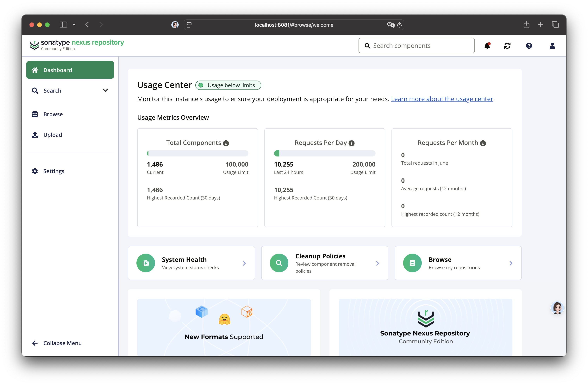
Task: Open Upload in the sidebar menu
Action: point(70,135)
